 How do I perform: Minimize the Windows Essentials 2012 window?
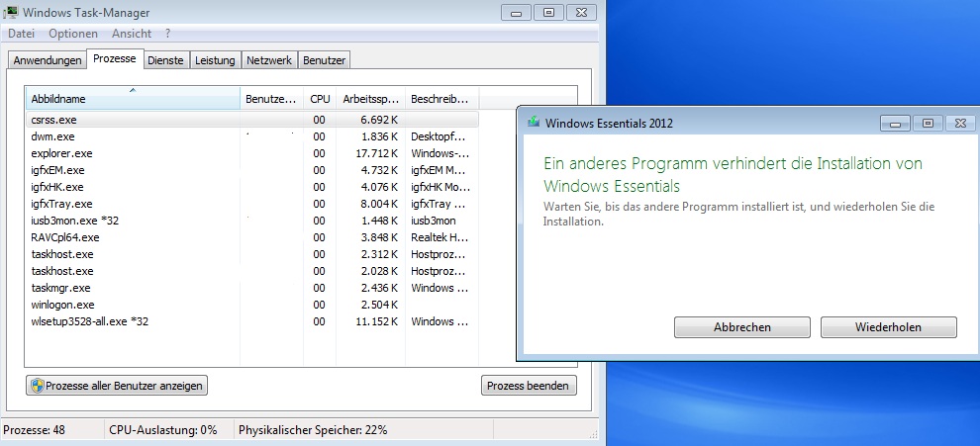pos(896,123)
